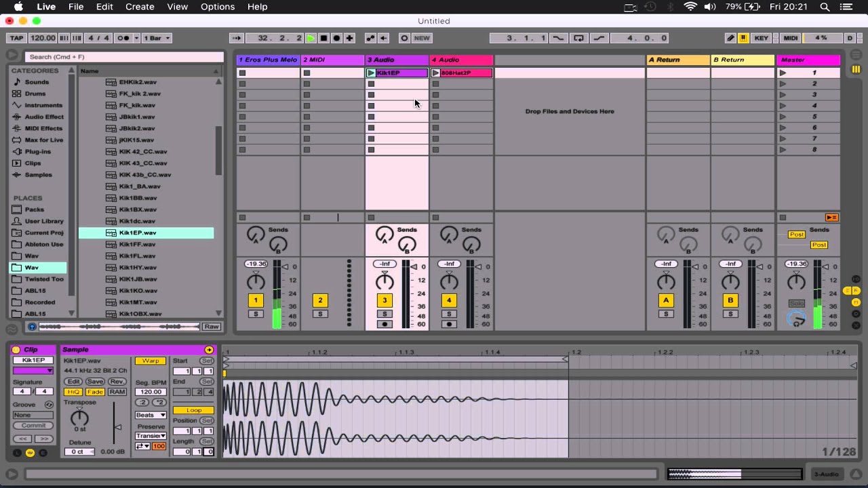The height and width of the screenshot is (488, 868).
Task: Click the NEW button
Action: point(422,38)
